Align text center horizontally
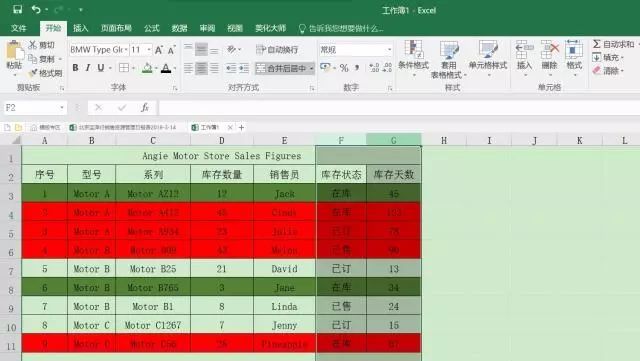 [x=201, y=68]
